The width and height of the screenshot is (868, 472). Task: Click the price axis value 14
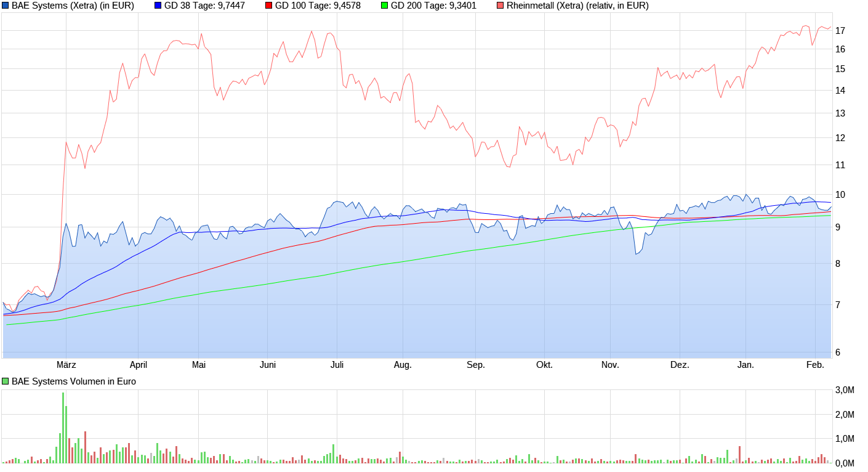(x=840, y=91)
